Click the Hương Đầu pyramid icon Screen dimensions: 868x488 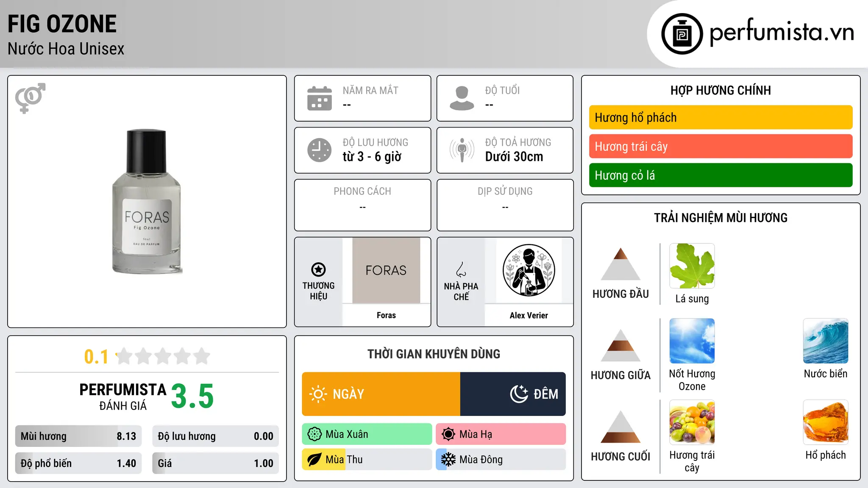(x=620, y=264)
